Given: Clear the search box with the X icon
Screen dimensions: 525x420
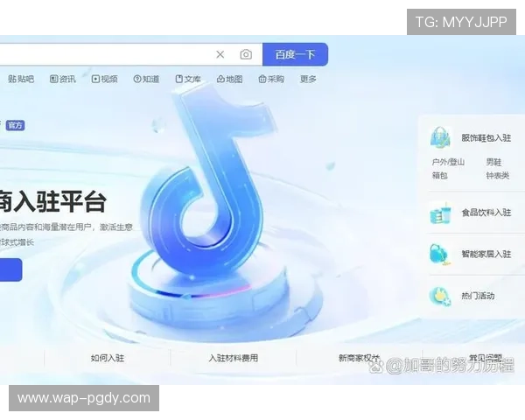Looking at the screenshot, I should (220, 54).
